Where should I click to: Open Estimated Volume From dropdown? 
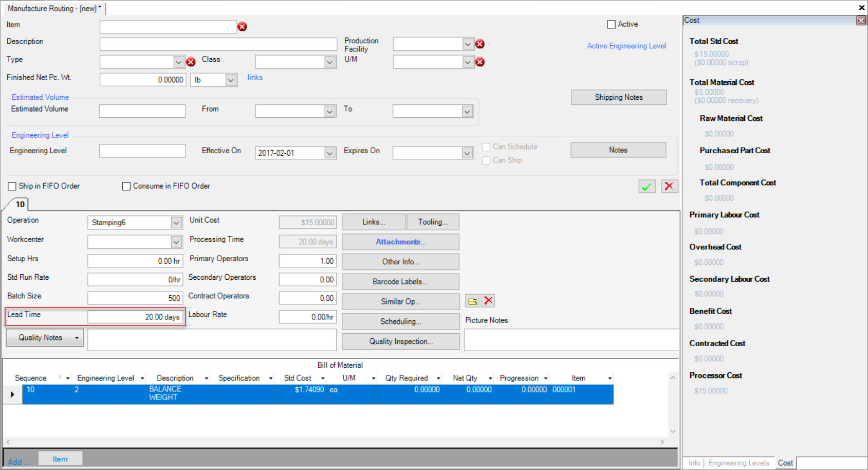[x=330, y=112]
